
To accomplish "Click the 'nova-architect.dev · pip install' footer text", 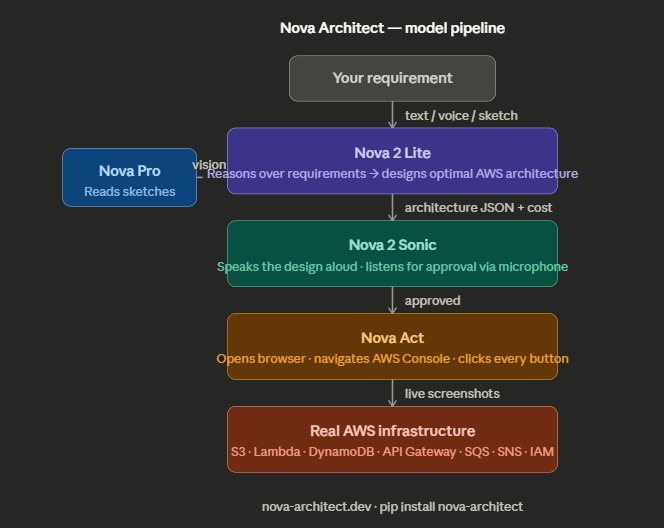I will click(392, 507).
